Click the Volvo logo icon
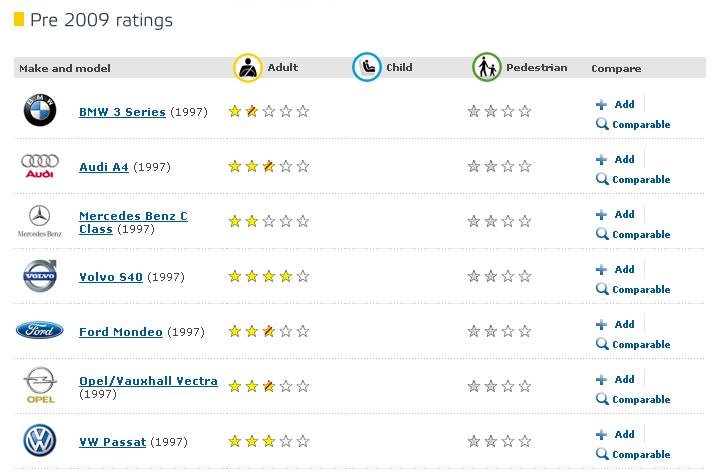Image resolution: width=712 pixels, height=476 pixels. pos(40,276)
